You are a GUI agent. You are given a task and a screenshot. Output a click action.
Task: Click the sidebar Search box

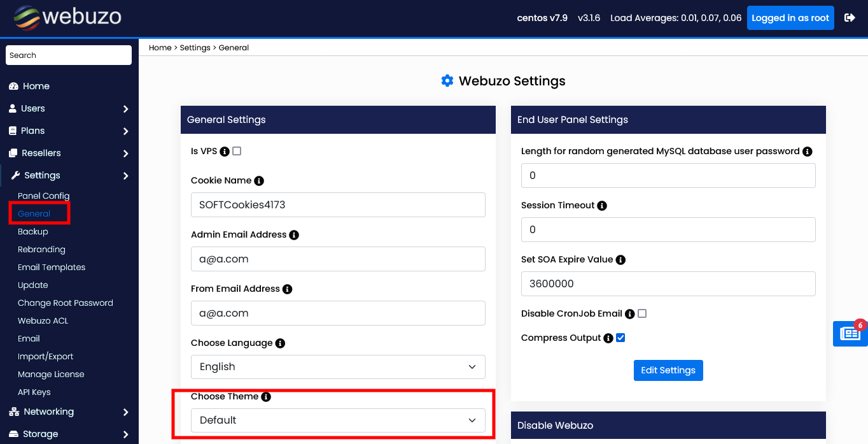click(69, 55)
